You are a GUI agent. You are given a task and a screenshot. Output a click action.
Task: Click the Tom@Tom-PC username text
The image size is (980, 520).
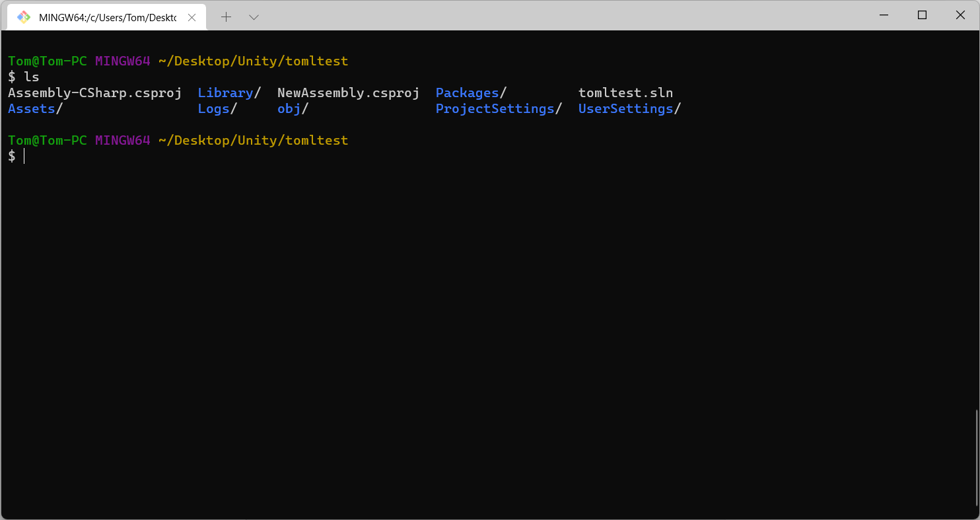(x=47, y=61)
